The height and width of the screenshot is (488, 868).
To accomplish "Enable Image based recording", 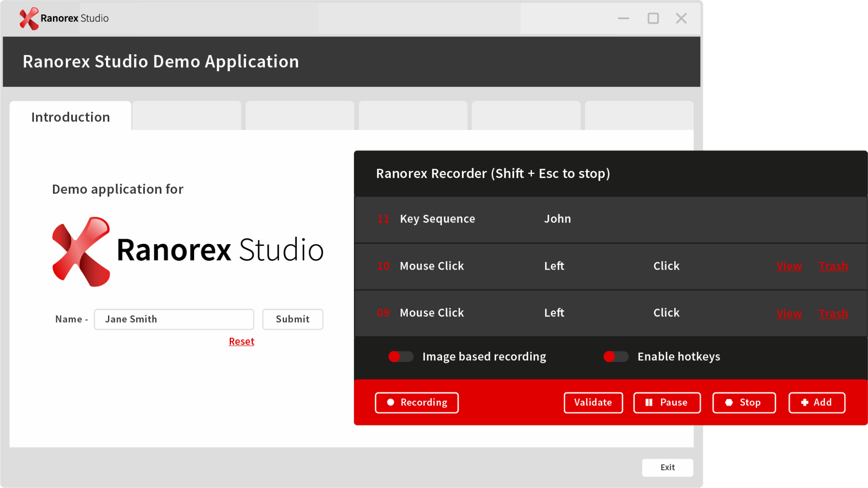I will click(x=400, y=357).
